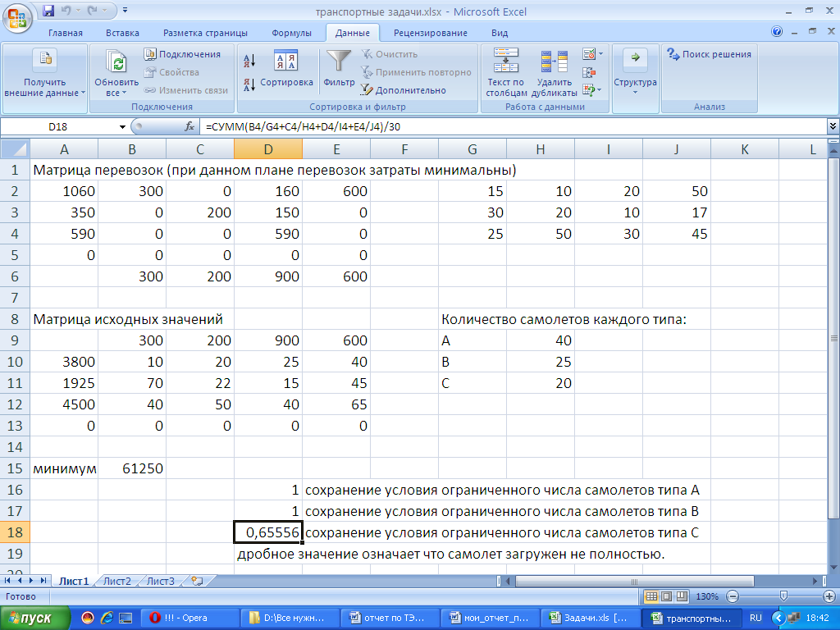
Task: Click zoom out minus button
Action: 733,596
